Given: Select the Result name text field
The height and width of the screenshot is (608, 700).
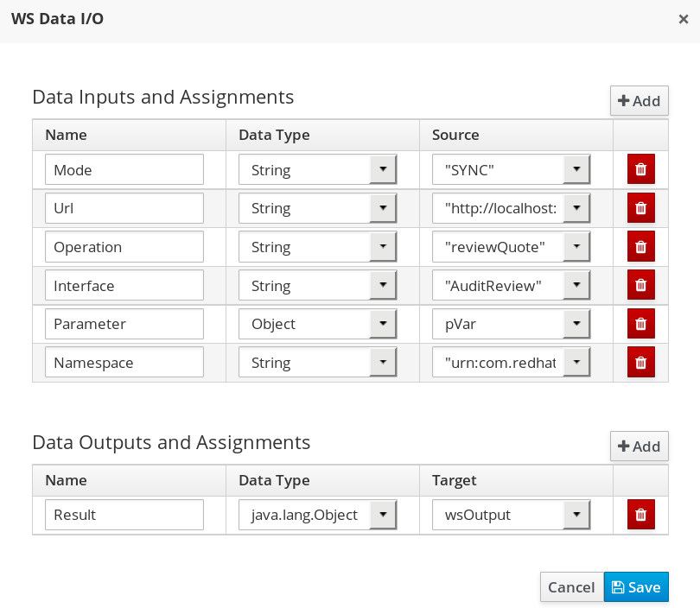Looking at the screenshot, I should (124, 515).
